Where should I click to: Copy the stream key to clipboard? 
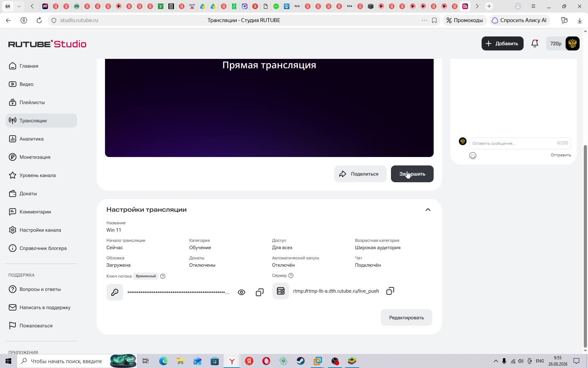click(260, 292)
